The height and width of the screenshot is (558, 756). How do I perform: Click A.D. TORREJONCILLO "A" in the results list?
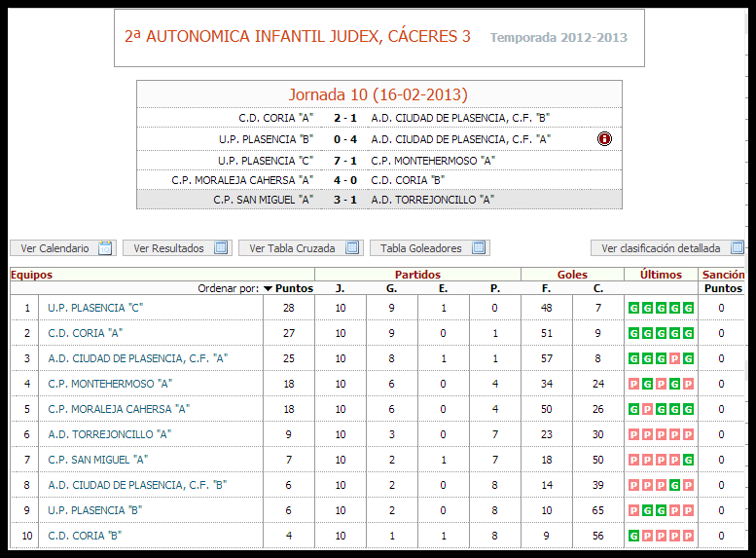(x=433, y=200)
